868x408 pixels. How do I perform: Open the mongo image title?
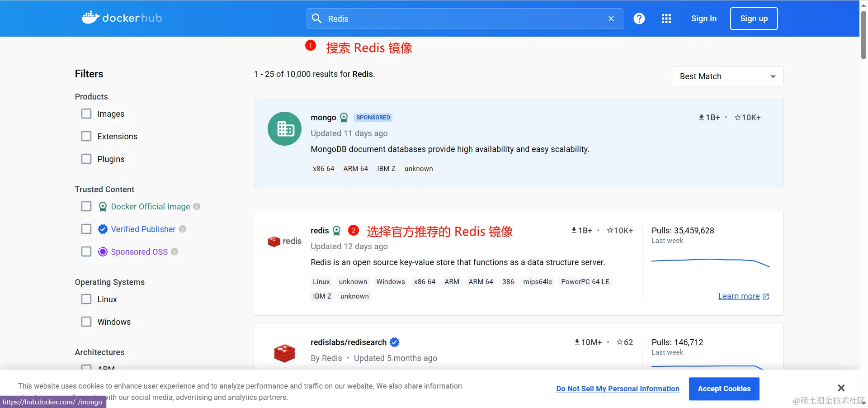323,118
